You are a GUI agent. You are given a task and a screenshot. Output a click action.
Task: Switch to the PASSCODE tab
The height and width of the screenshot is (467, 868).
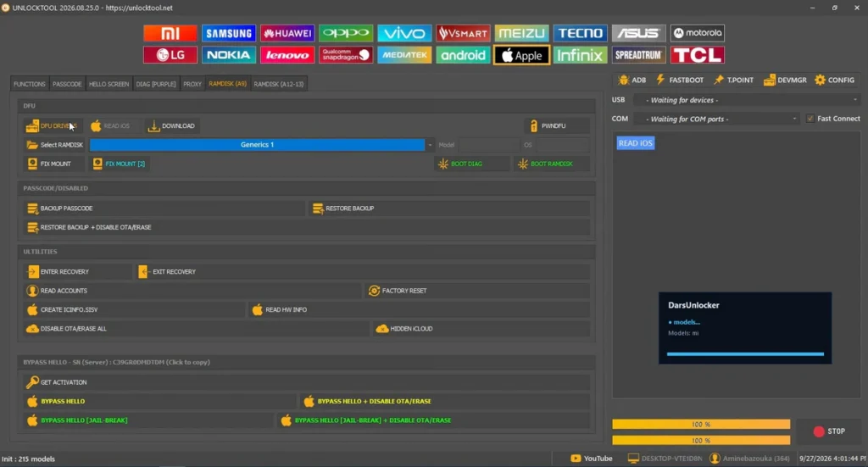[67, 84]
